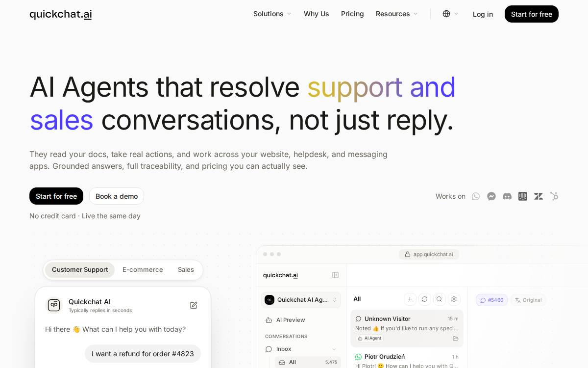Click the hero Start for free button
The image size is (588, 368).
(x=56, y=196)
